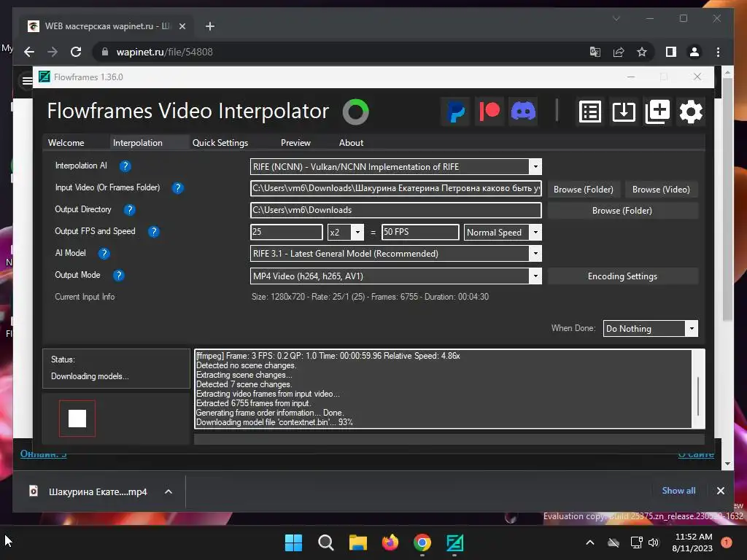Expand the Interpolation AI dropdown

(535, 167)
